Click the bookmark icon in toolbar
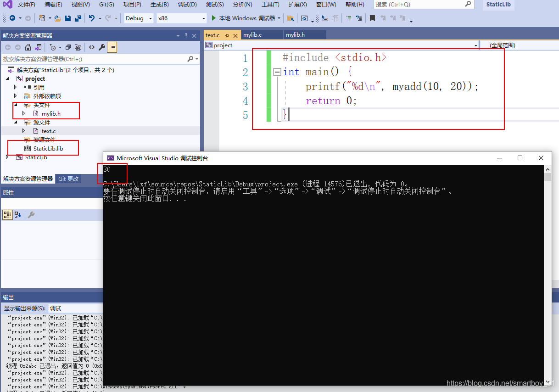The height and width of the screenshot is (392, 559). [x=372, y=18]
